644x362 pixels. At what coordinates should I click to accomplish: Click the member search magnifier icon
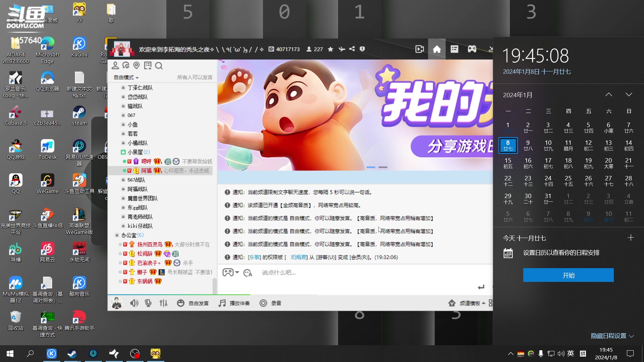[x=159, y=66]
